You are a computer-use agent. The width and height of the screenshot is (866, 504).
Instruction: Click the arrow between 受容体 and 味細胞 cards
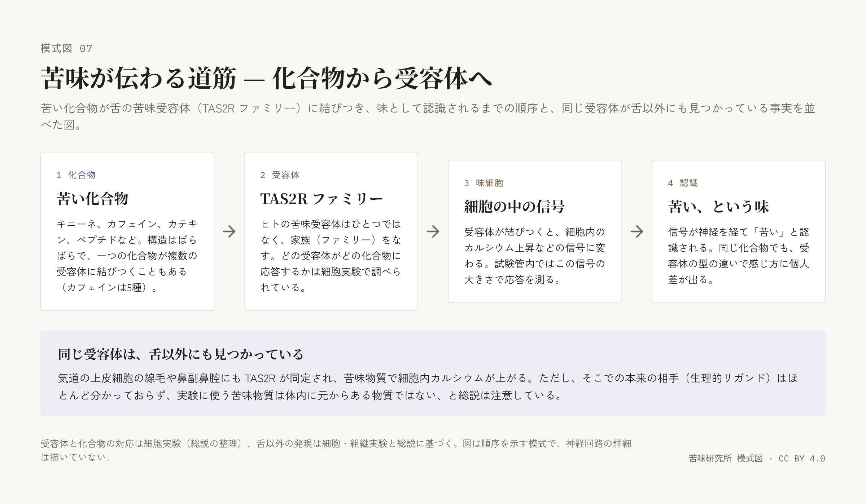pos(433,231)
